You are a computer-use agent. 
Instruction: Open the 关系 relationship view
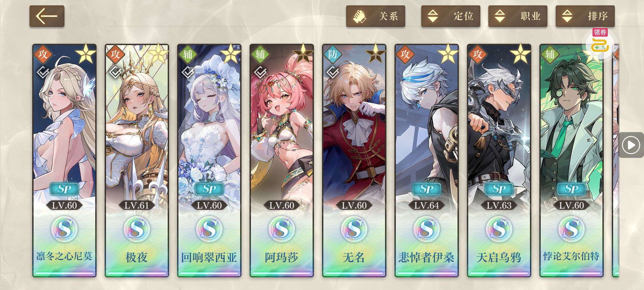click(375, 16)
